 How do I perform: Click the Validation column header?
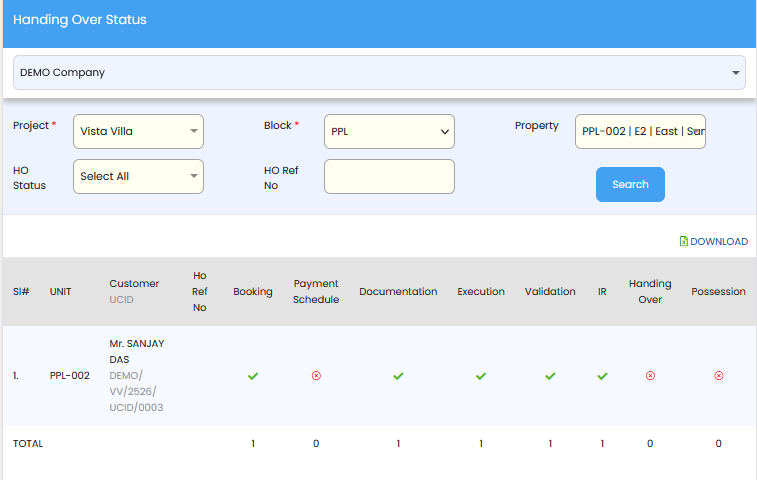pos(550,292)
